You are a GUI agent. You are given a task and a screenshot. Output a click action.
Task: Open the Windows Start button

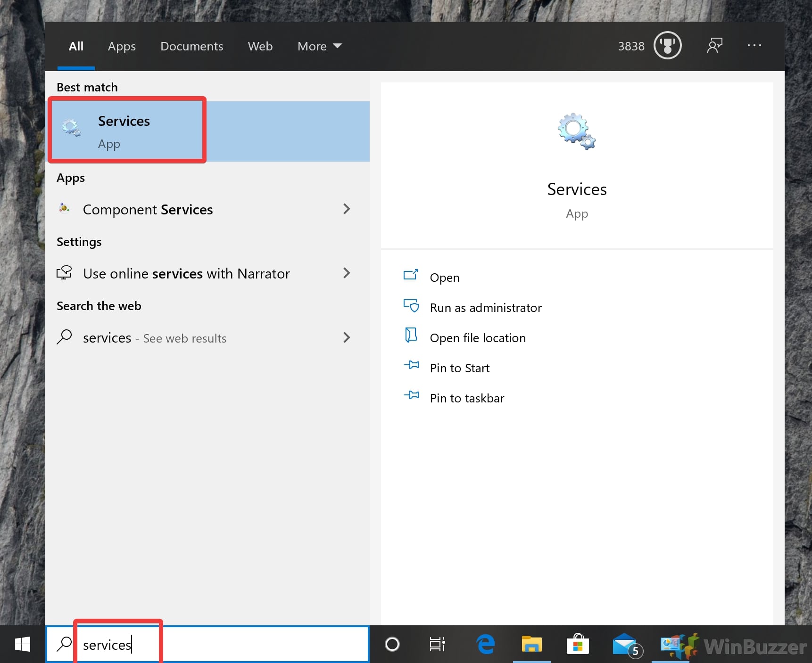[x=22, y=644]
